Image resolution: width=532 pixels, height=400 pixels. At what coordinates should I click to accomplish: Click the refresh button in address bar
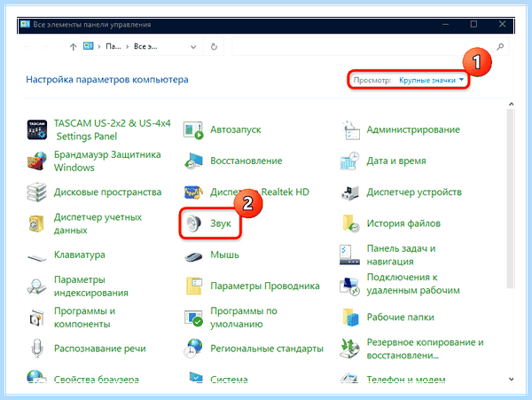coord(214,46)
